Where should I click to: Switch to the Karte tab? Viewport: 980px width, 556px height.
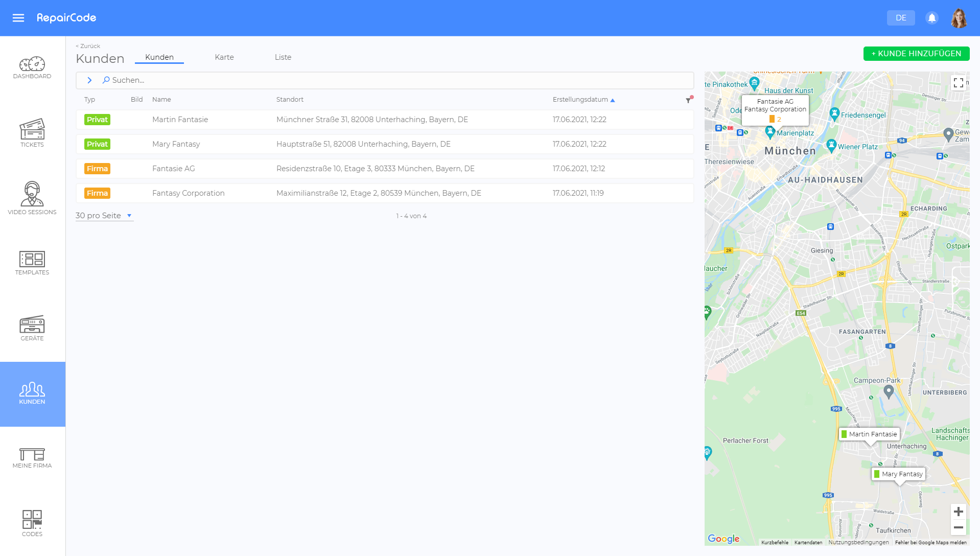coord(224,57)
